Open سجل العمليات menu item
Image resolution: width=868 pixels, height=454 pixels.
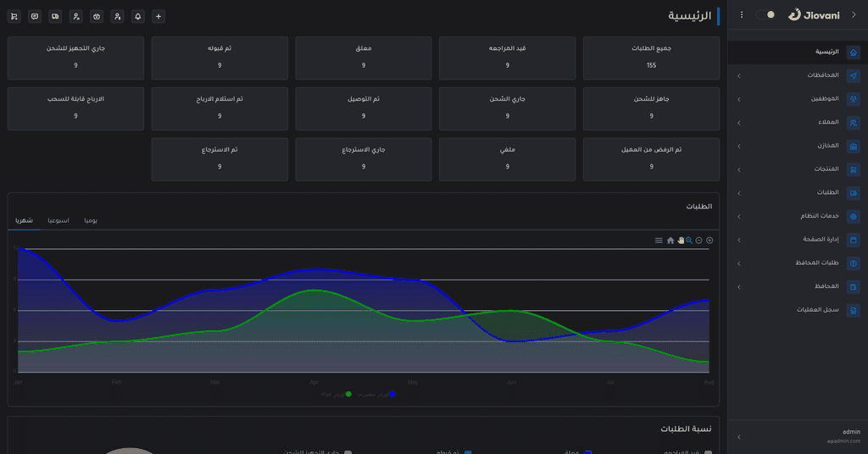797,310
